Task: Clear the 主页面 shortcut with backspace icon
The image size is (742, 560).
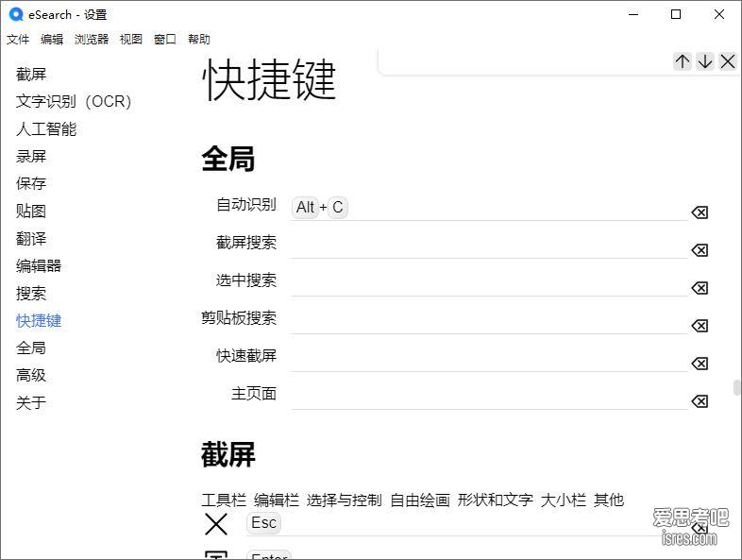Action: coord(700,401)
